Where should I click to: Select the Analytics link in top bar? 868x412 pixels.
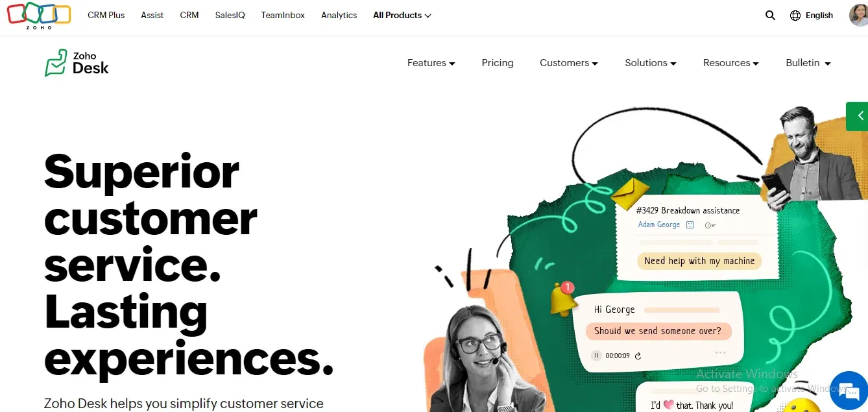tap(339, 15)
